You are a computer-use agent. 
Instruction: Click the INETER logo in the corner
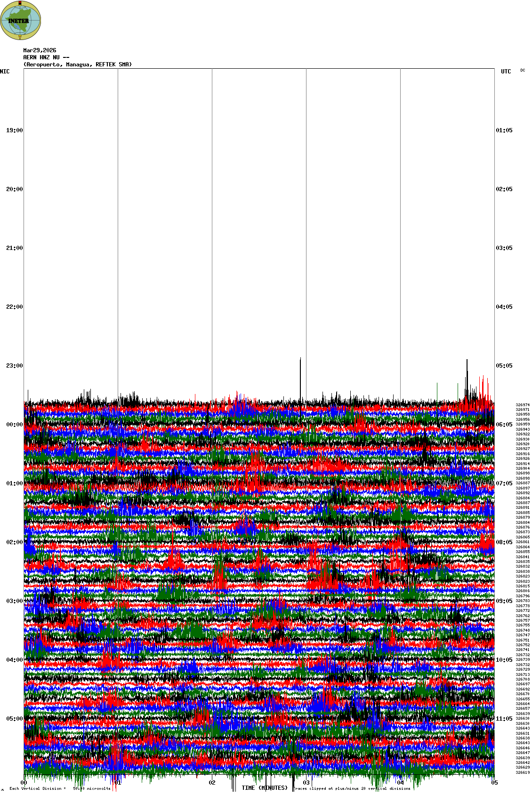point(21,20)
